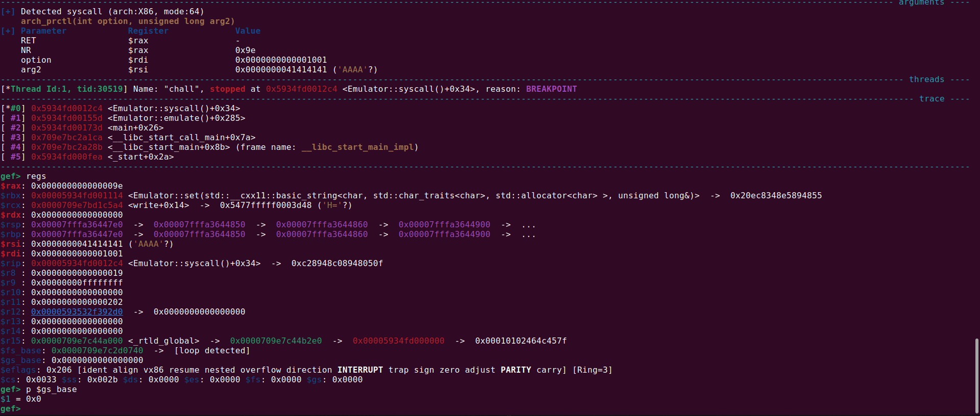Viewport: 980px width, 416px height.
Task: Click 0x00007fffa3644900 in the $rbp row
Action: (444, 234)
